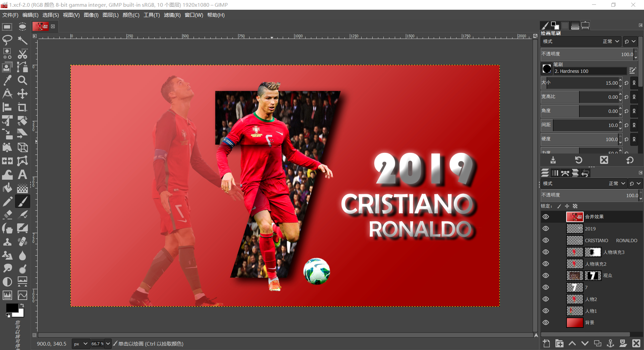Hide the 人物填充3 layer
Viewport: 644px width, 350px height.
point(546,252)
